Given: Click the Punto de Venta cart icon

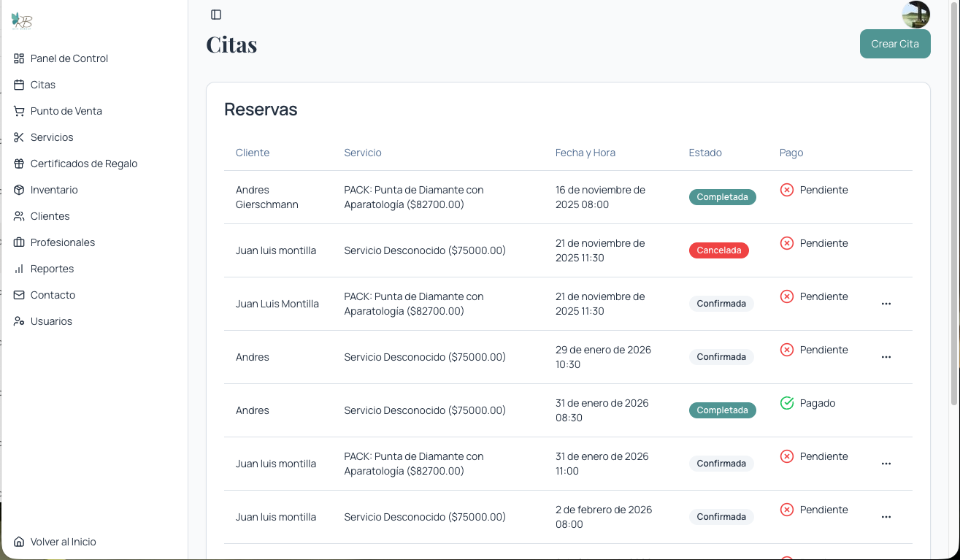Looking at the screenshot, I should tap(19, 111).
